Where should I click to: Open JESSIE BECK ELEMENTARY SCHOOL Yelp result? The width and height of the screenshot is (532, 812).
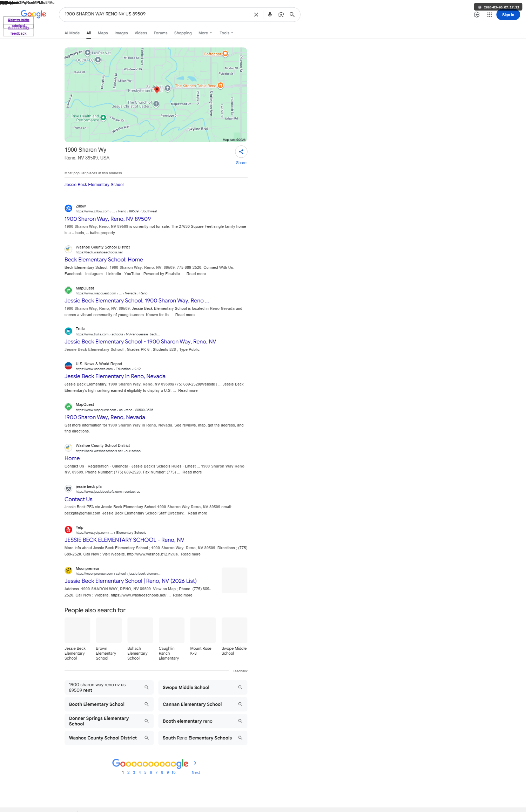coord(124,540)
